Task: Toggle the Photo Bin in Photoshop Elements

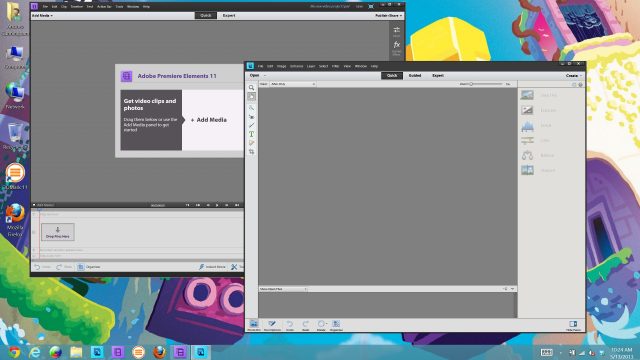Action: pyautogui.click(x=253, y=325)
